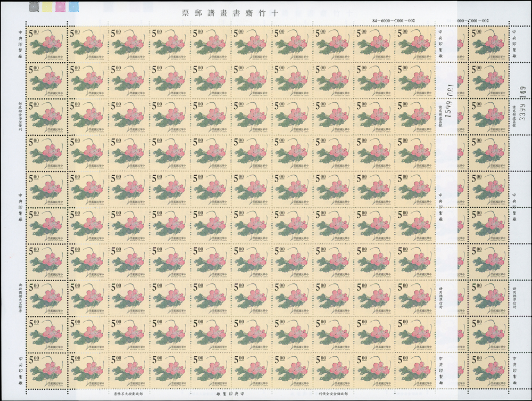Select the yellow registration color patch

point(47,6)
